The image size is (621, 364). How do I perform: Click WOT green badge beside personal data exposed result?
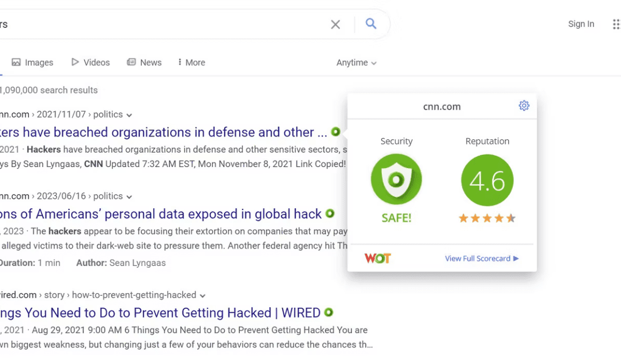coord(330,214)
